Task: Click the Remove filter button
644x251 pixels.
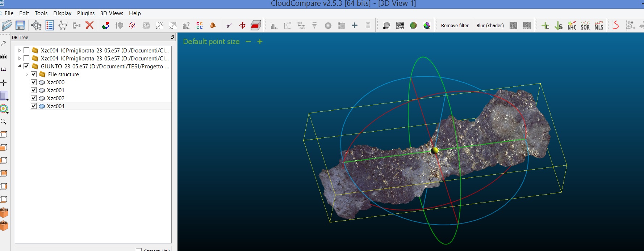Action: (x=455, y=26)
